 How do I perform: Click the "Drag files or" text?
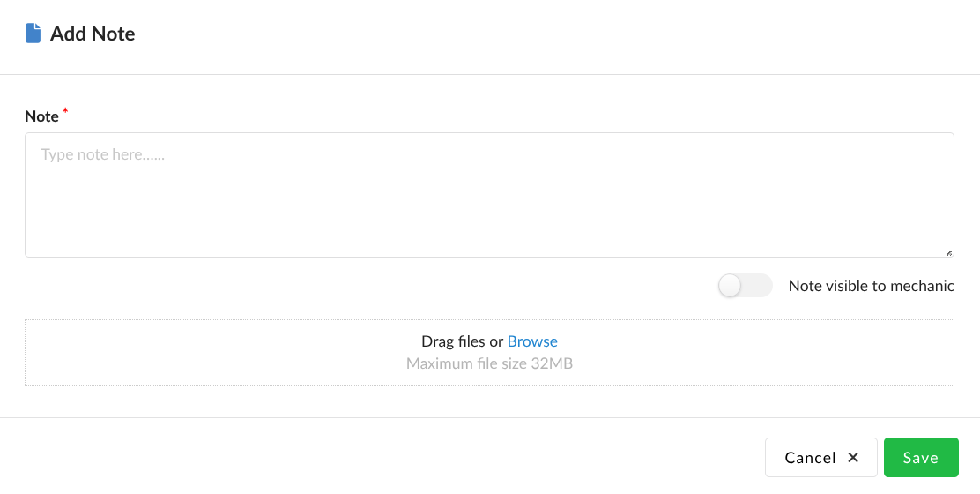click(x=462, y=341)
